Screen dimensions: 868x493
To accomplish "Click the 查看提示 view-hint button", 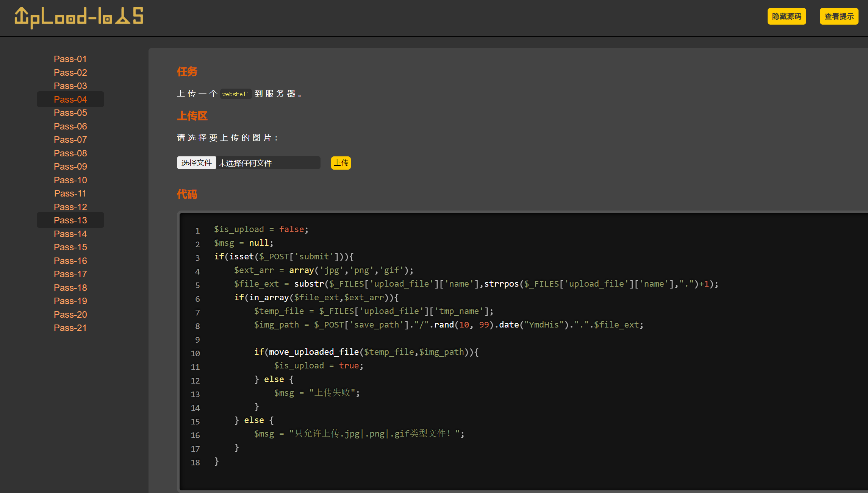I will [x=839, y=16].
